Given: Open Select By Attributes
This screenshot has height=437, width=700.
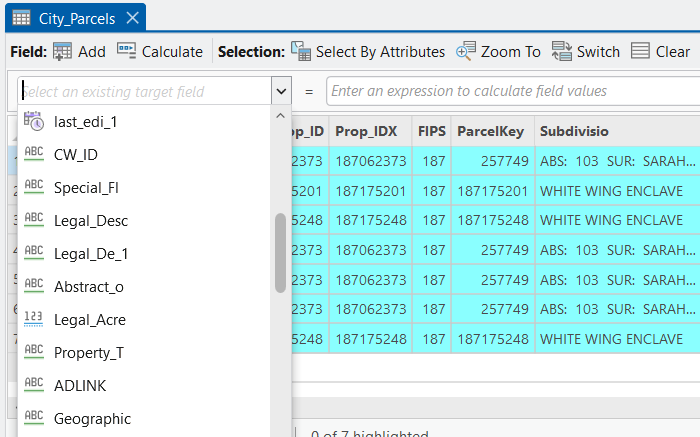Looking at the screenshot, I should [x=367, y=52].
